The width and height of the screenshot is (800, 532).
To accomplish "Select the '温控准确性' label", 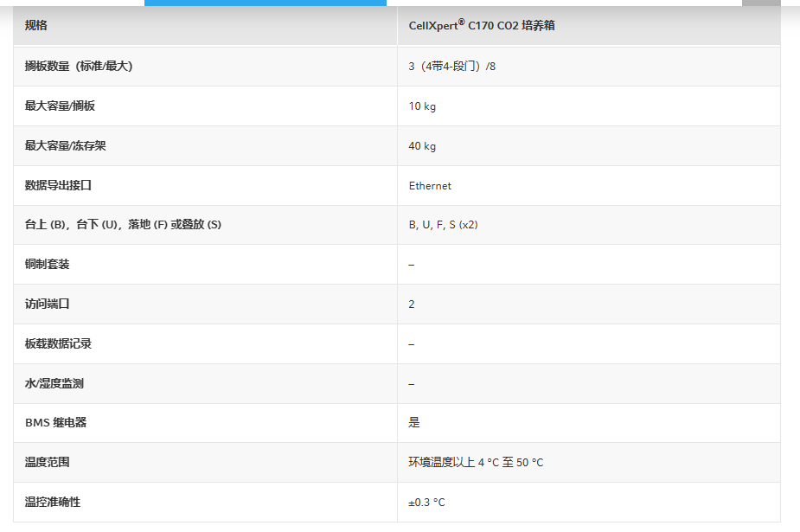I will point(53,502).
